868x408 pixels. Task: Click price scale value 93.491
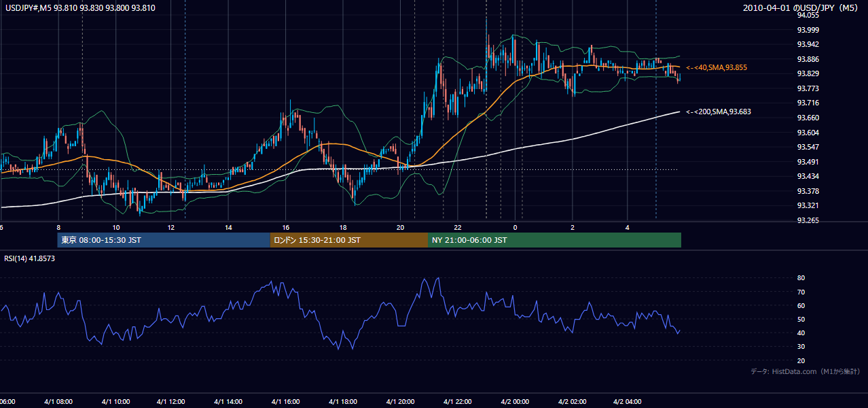coord(808,162)
